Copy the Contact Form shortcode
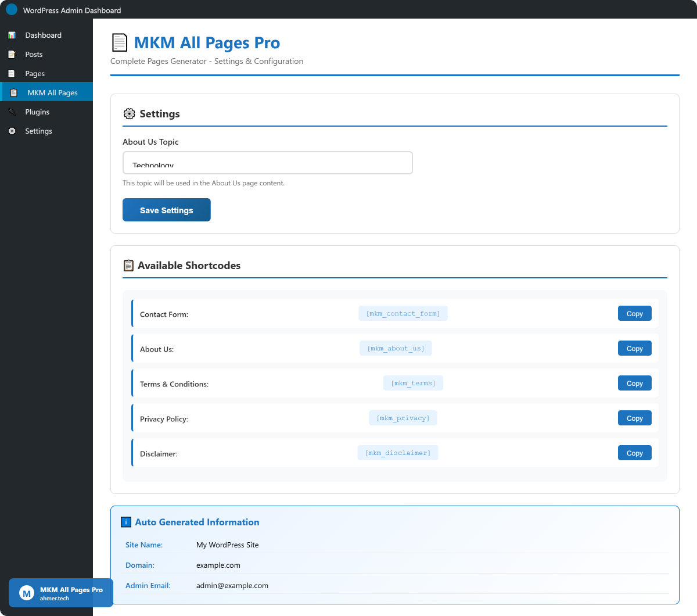 [x=634, y=314]
